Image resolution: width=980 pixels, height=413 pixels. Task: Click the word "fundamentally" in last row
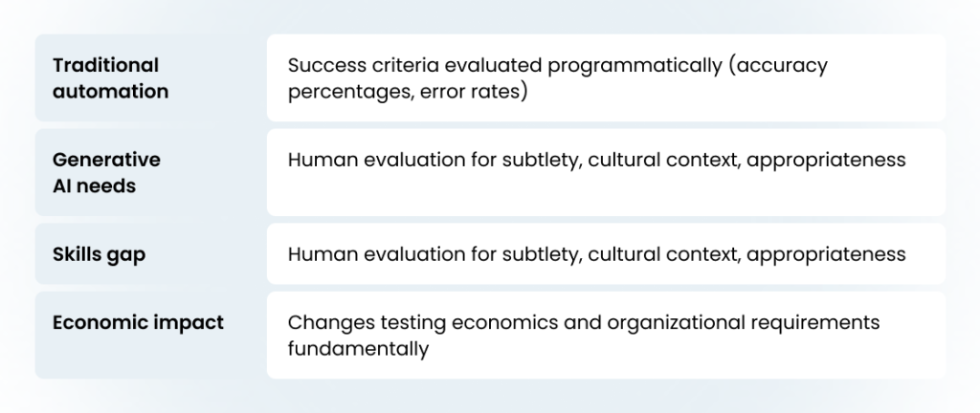pyautogui.click(x=357, y=349)
